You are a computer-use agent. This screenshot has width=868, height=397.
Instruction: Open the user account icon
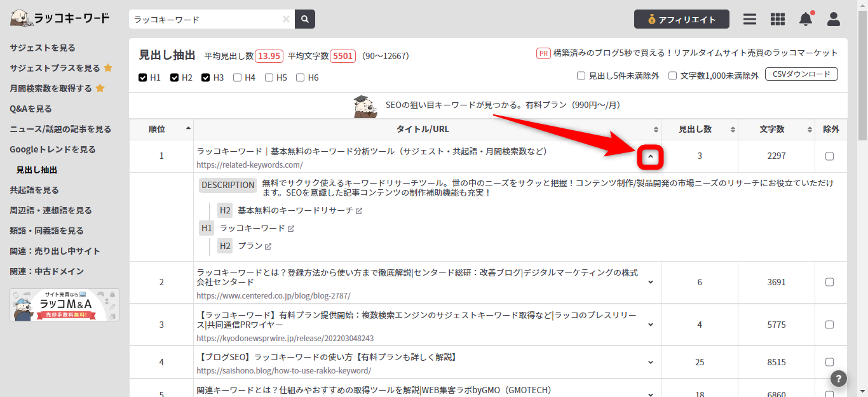point(834,19)
